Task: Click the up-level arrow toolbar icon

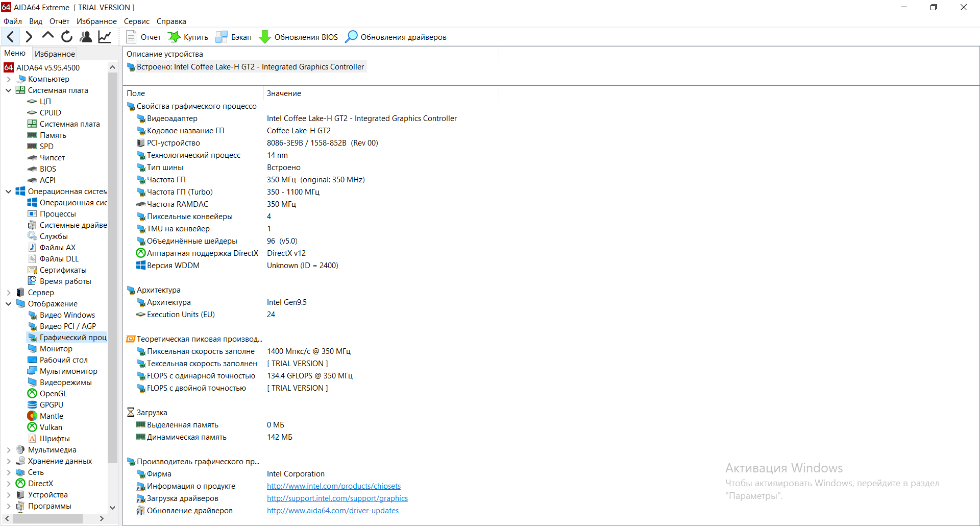Action: [x=48, y=36]
